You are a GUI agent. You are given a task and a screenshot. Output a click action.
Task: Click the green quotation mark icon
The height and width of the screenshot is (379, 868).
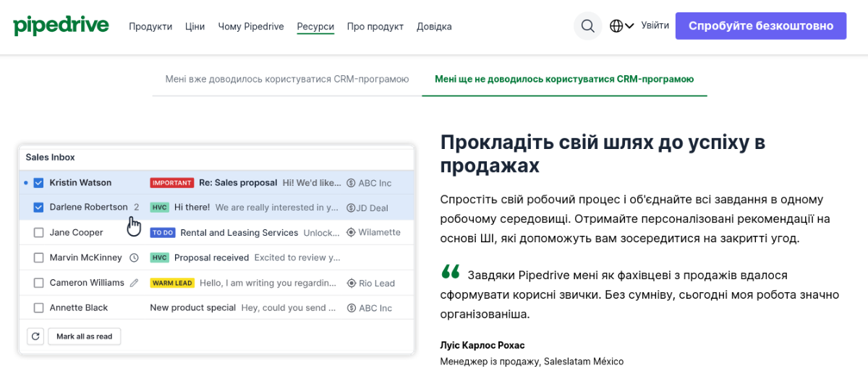[451, 272]
